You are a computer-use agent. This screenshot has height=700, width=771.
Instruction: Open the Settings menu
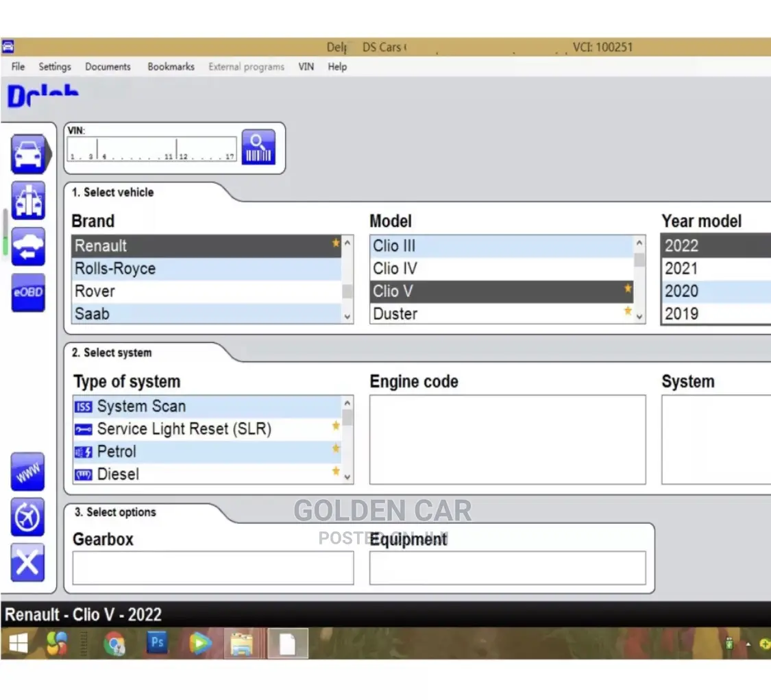pyautogui.click(x=54, y=67)
